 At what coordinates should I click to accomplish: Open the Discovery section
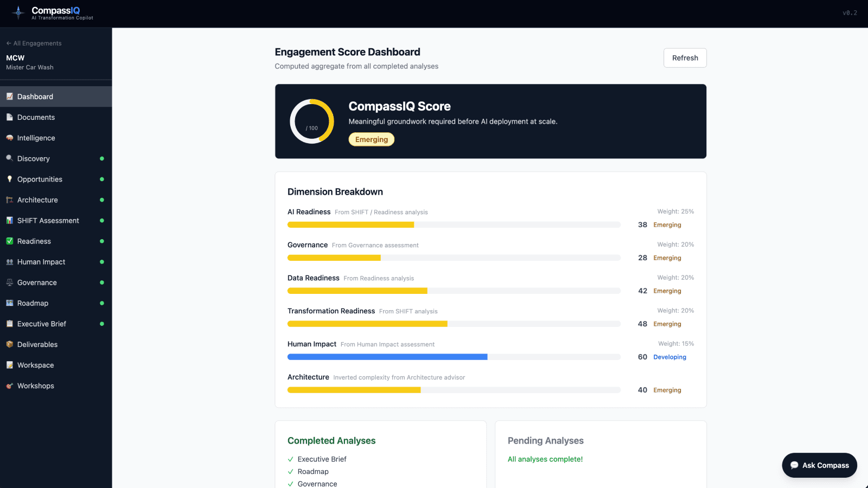(56, 158)
